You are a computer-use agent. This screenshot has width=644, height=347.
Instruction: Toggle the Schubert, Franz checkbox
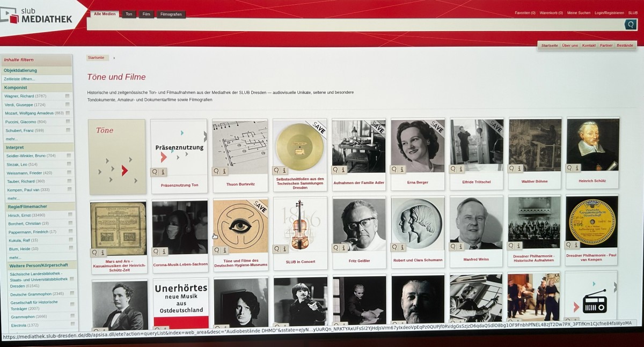(x=68, y=130)
